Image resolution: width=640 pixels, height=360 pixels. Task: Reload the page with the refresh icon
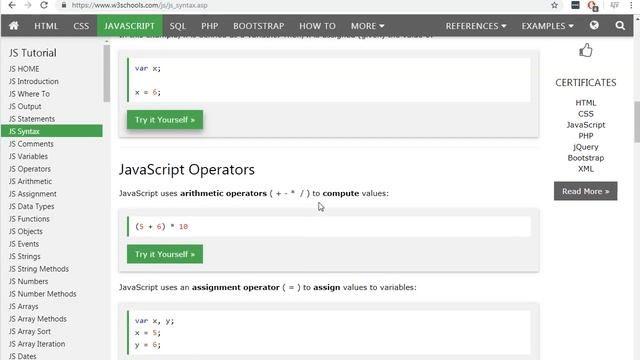coord(44,5)
